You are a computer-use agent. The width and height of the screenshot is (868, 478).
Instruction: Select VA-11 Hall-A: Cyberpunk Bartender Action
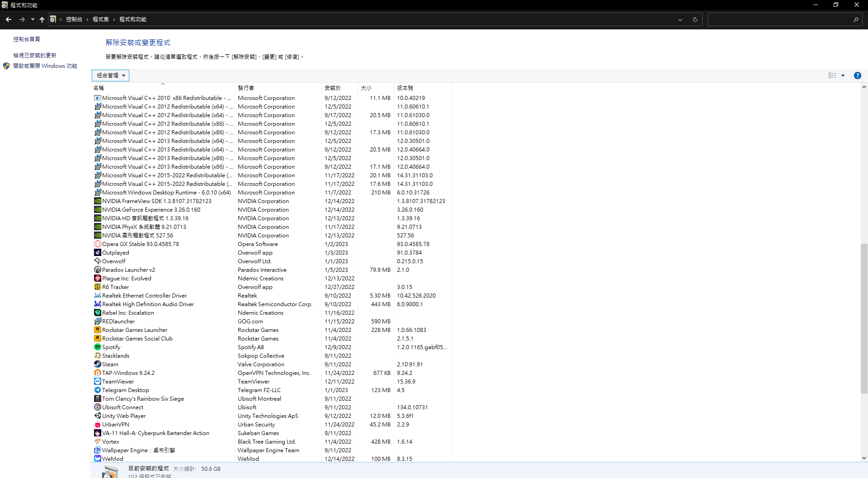[271, 433]
